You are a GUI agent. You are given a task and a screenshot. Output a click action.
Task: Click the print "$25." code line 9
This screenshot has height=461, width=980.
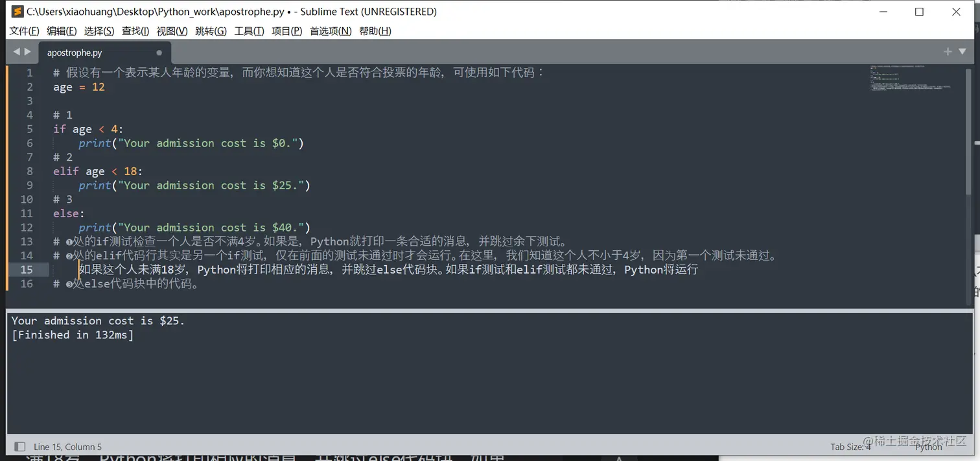194,185
